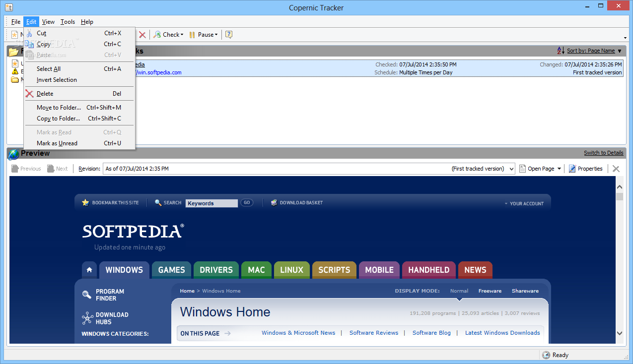Image resolution: width=633 pixels, height=364 pixels.
Task: Expand the Your Account dropdown on web page
Action: (x=524, y=203)
